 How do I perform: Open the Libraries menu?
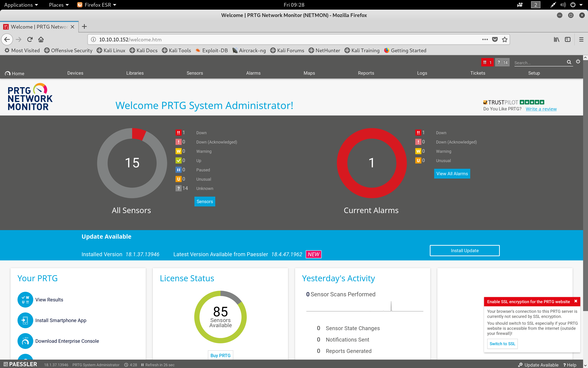(x=135, y=73)
